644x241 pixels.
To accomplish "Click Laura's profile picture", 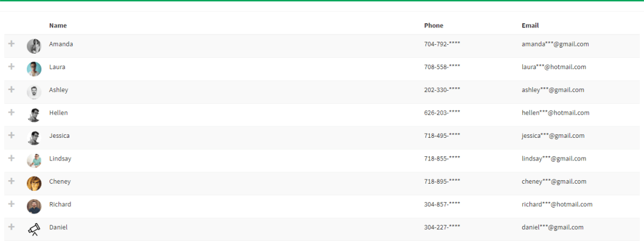I will coord(34,69).
